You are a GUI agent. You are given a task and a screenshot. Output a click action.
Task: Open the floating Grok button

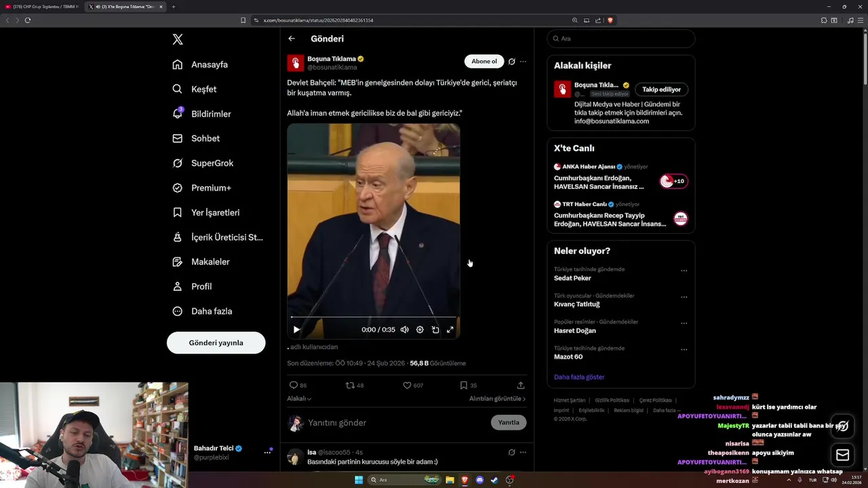[843, 426]
